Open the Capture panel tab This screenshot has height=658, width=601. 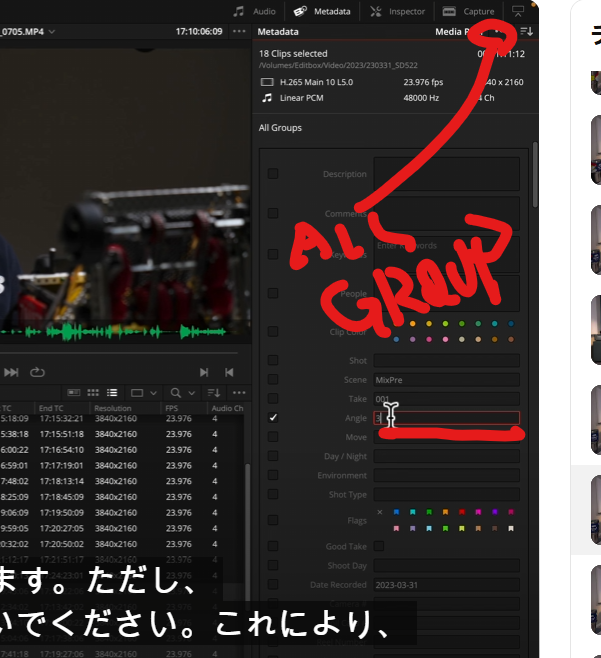pos(468,11)
